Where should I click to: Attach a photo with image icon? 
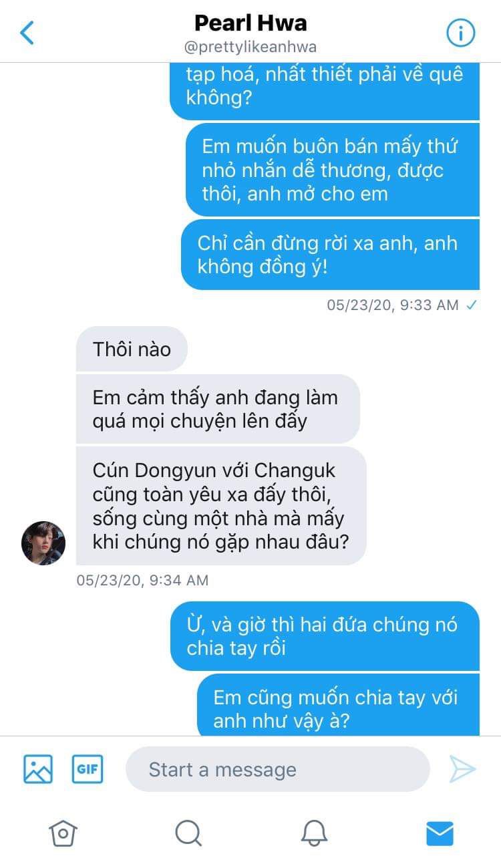38,768
